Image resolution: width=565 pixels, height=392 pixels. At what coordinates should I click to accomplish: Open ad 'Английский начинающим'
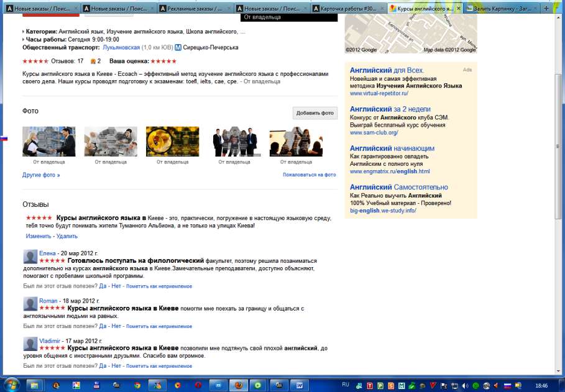pos(392,148)
